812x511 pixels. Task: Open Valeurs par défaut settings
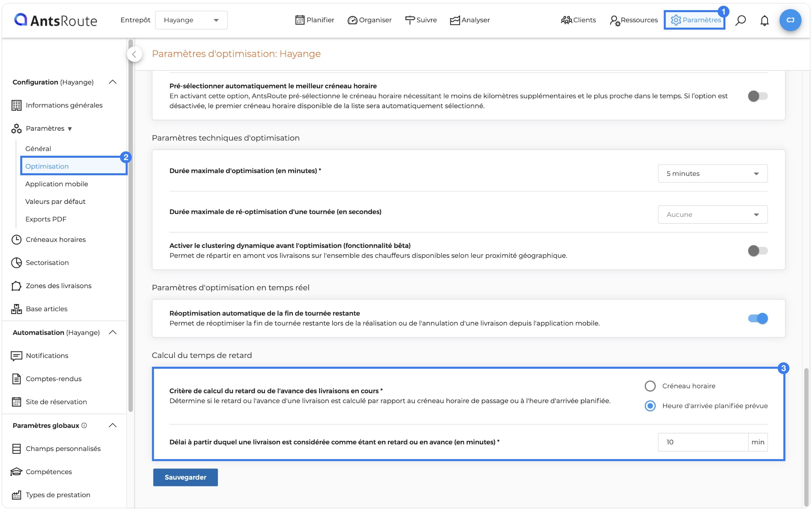55,201
